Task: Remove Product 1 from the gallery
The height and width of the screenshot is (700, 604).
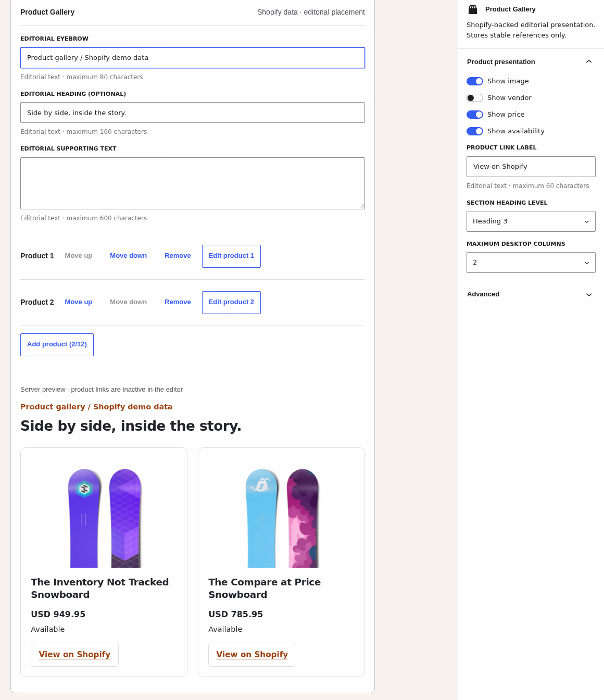Action: pos(178,256)
